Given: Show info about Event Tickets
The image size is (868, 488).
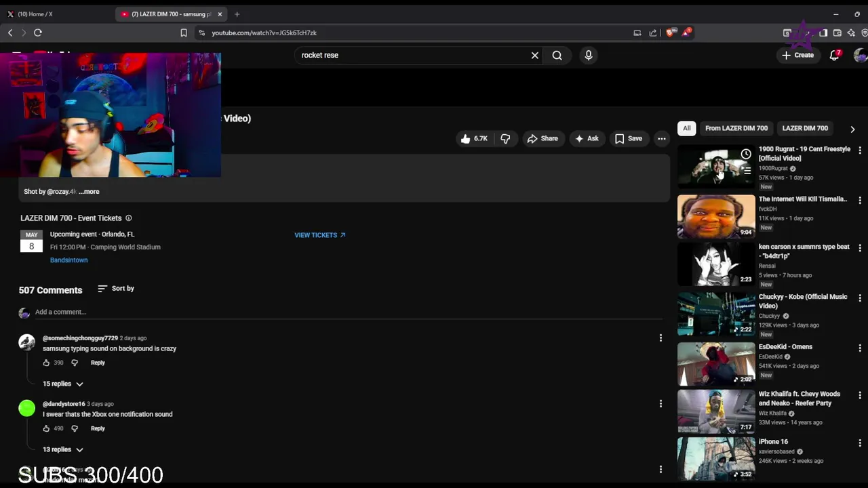Looking at the screenshot, I should 129,218.
